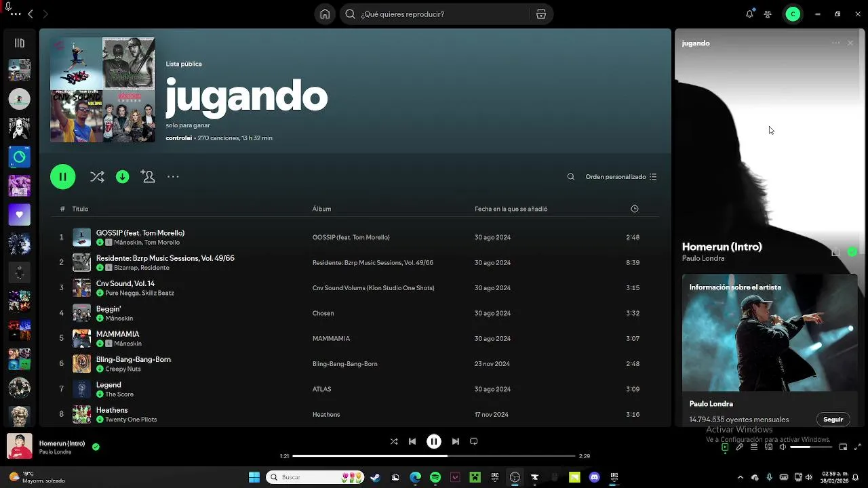The width and height of the screenshot is (868, 488).
Task: Open Friend Activity icon in top bar
Action: [x=768, y=14]
